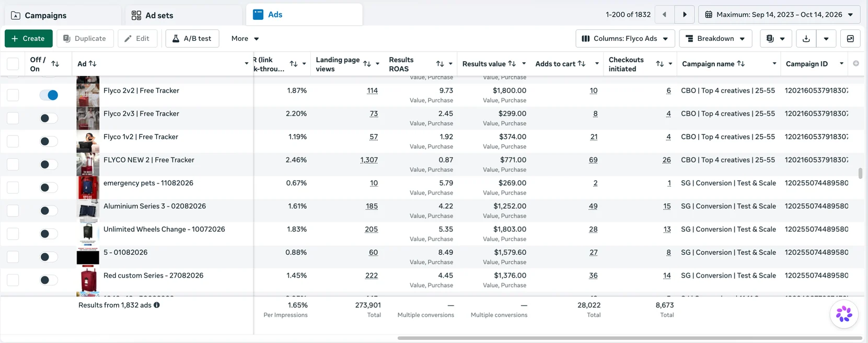Sort by Results value column
868x343 pixels.
coord(512,63)
